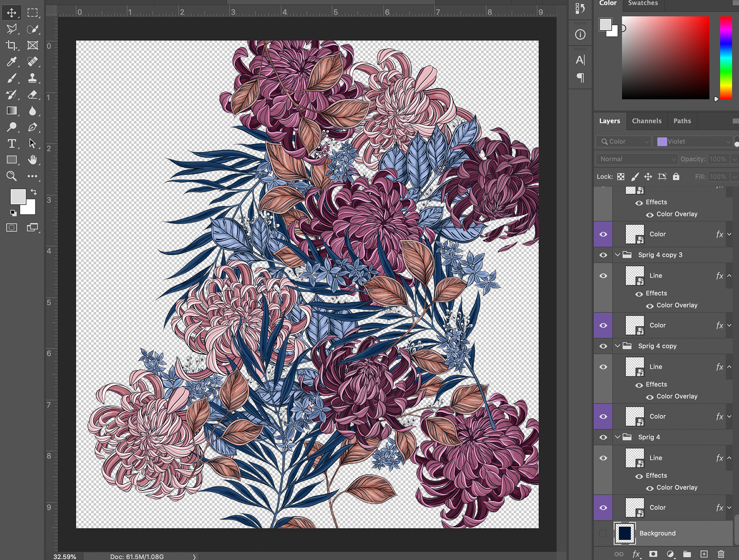739x560 pixels.
Task: Select the Clone Stamp tool
Action: (33, 78)
